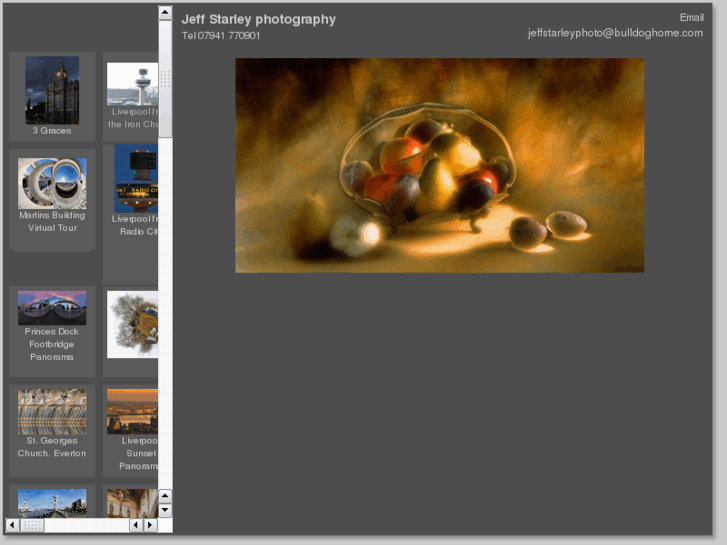Open Liverpool from the Iron Church thumbnail
Screen dimensions: 727x545
[x=133, y=84]
